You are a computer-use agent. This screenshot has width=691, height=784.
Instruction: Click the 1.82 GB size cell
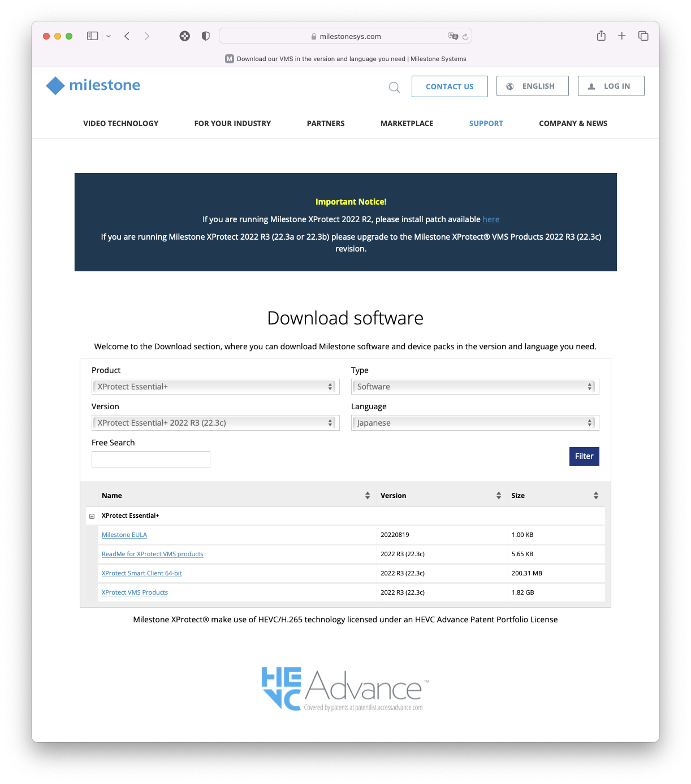click(556, 592)
